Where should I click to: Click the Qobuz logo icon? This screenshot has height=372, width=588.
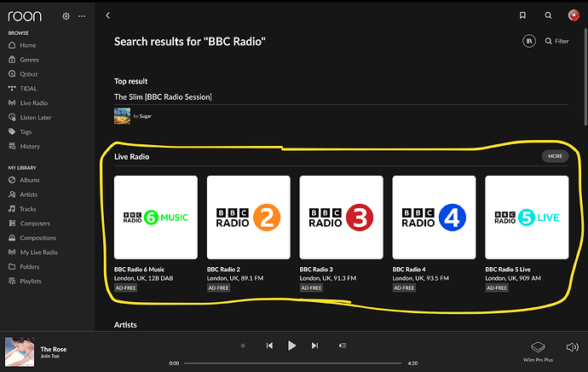(x=12, y=74)
